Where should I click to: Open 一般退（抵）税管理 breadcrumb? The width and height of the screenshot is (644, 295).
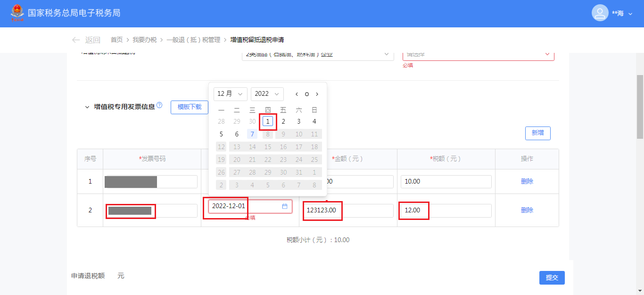193,40
